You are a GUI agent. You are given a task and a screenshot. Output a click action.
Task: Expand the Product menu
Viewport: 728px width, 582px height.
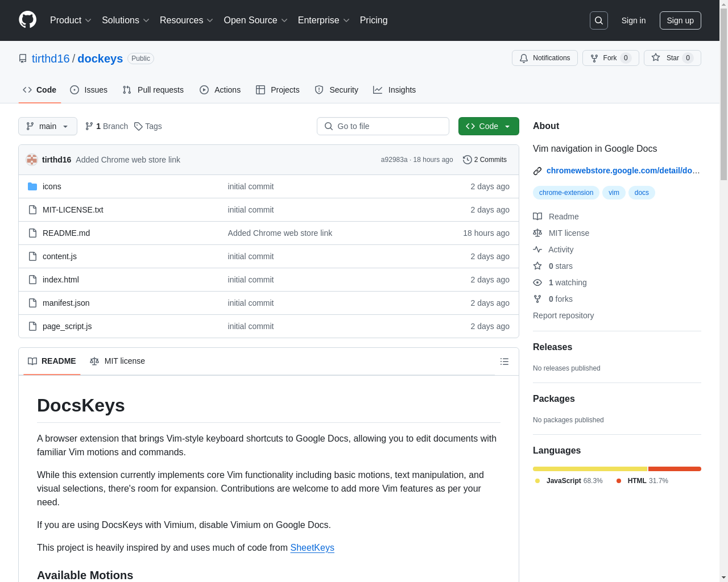coord(71,20)
